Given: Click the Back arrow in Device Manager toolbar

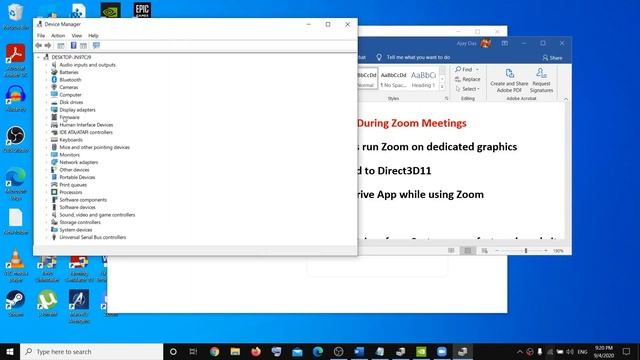Looking at the screenshot, I should (x=39, y=46).
